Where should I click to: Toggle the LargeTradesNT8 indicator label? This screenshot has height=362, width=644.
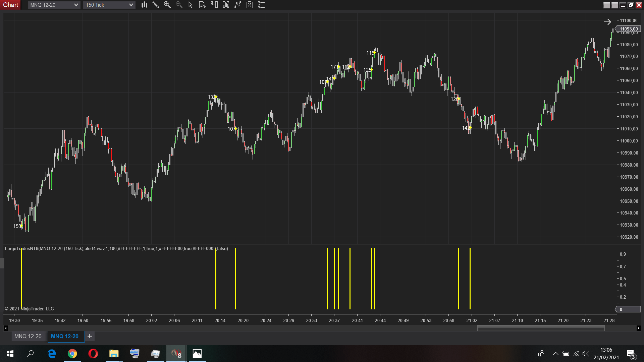pyautogui.click(x=116, y=248)
